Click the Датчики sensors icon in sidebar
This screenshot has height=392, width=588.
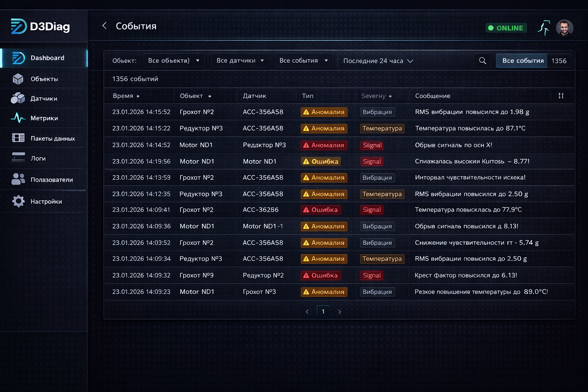coord(18,98)
